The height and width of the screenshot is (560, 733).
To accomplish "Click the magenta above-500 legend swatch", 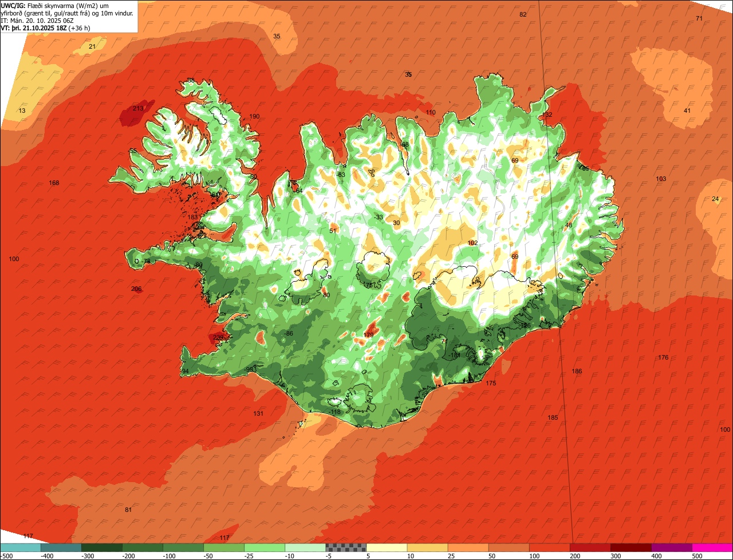I will pos(712,547).
